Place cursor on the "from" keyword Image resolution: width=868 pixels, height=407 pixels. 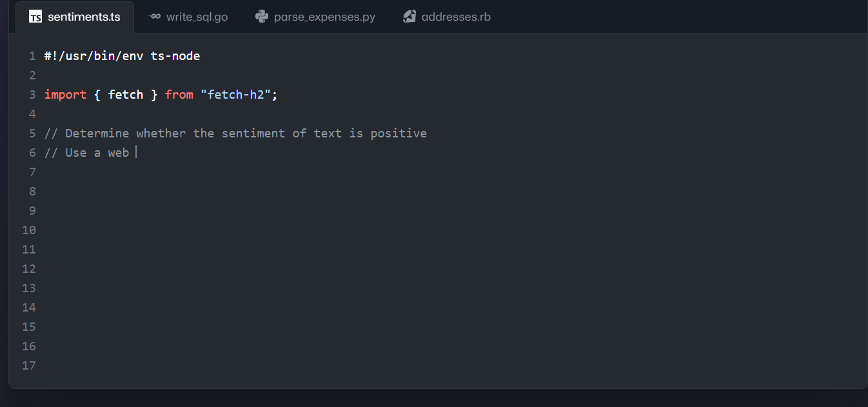click(179, 95)
